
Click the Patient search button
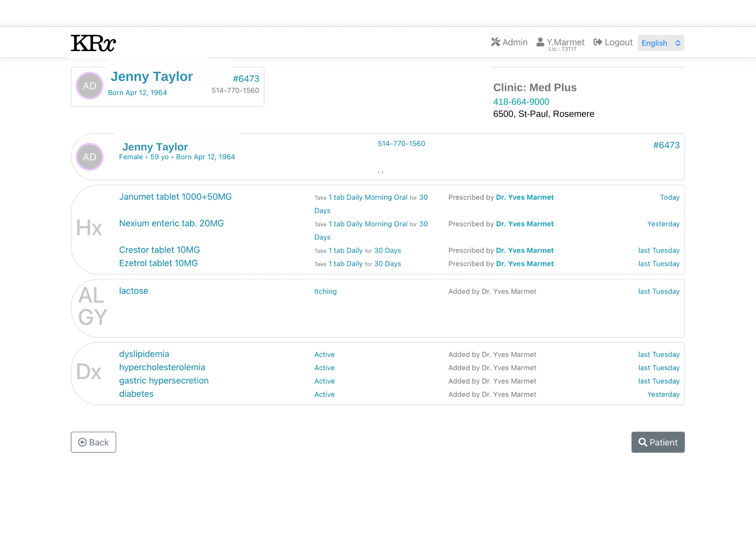click(658, 442)
